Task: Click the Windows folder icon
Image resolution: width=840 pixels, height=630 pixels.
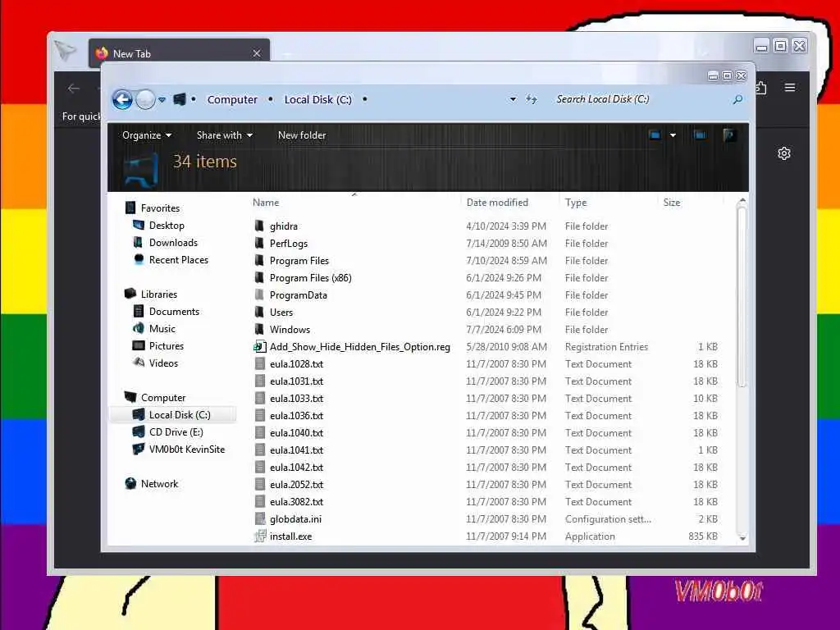Action: (259, 329)
